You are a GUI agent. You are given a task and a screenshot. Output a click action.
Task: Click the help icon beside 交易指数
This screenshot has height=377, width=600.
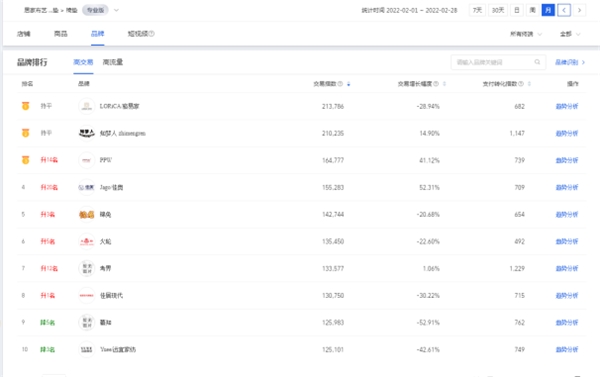click(x=340, y=84)
